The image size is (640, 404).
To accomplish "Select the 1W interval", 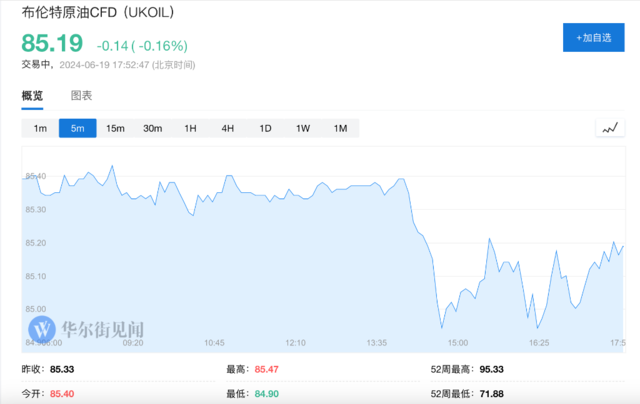I will 302,128.
